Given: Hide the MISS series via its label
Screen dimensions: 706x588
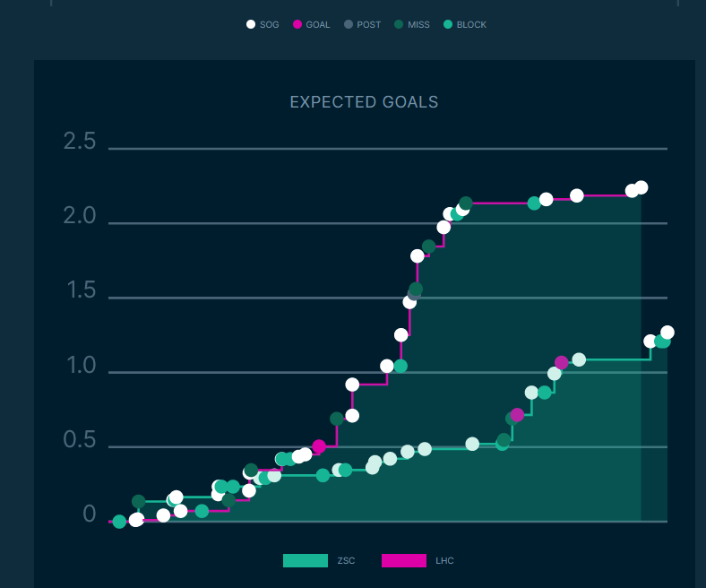Looking at the screenshot, I should coord(419,24).
